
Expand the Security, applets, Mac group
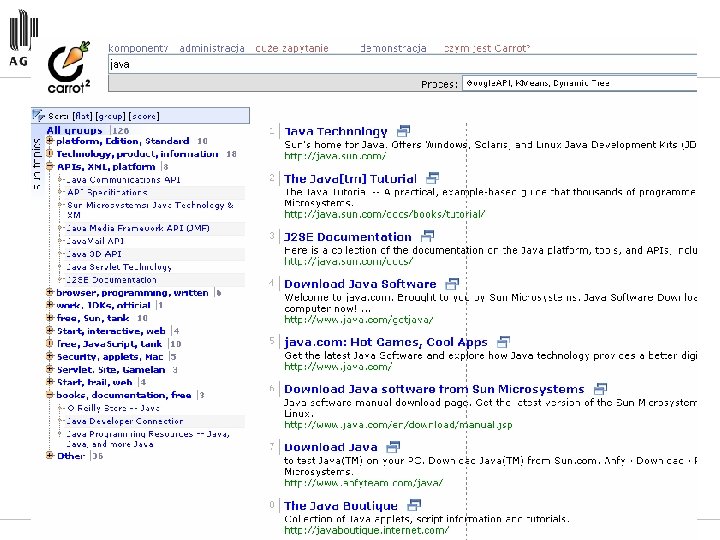(x=50, y=356)
